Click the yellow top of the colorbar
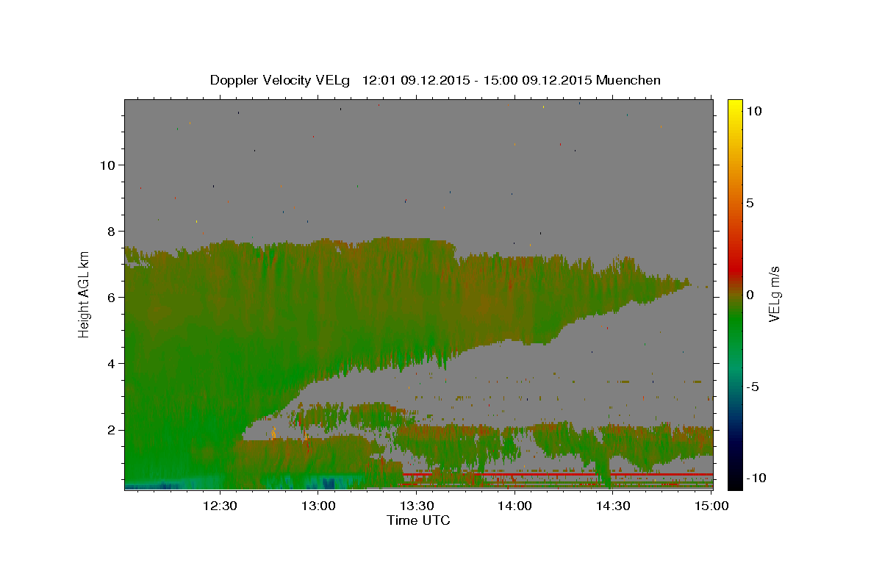Screen dimensions: 882x588 pyautogui.click(x=735, y=107)
